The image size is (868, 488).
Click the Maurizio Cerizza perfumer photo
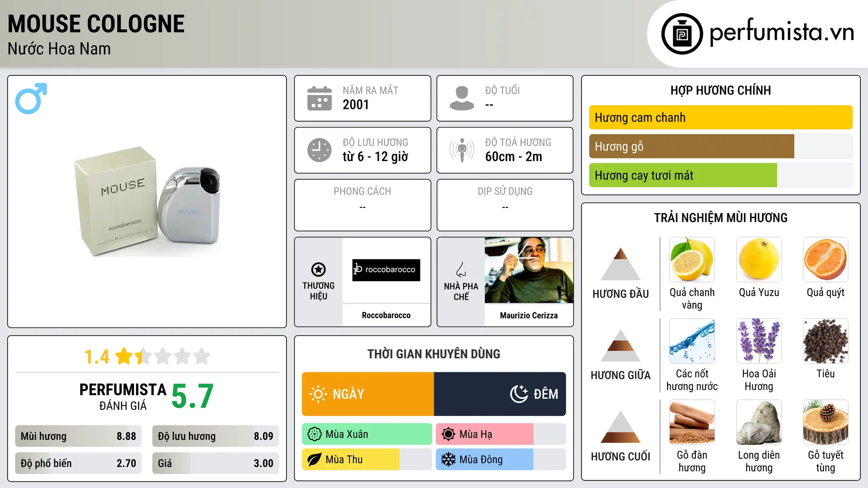(529, 270)
